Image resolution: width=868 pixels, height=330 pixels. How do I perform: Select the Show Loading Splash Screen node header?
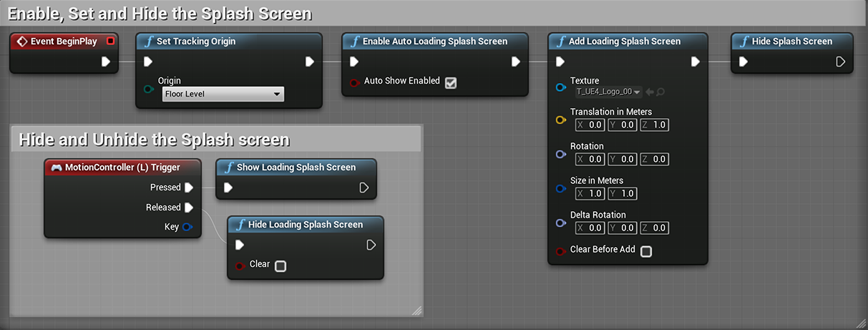click(296, 168)
